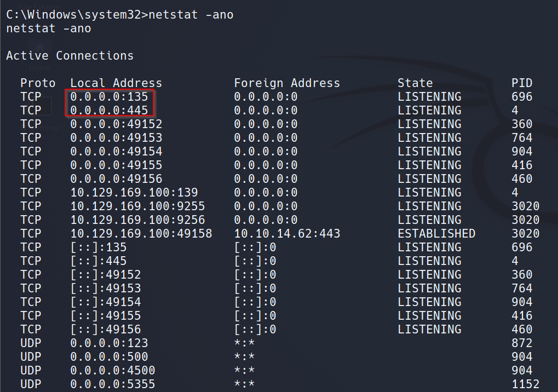Click the Local Address column header
Image resolution: width=558 pixels, height=392 pixels.
[x=116, y=83]
